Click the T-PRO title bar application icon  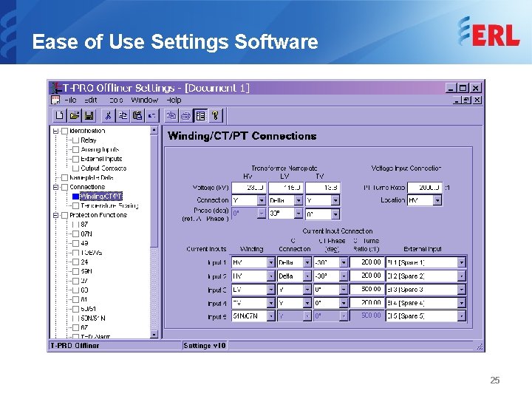(56, 88)
